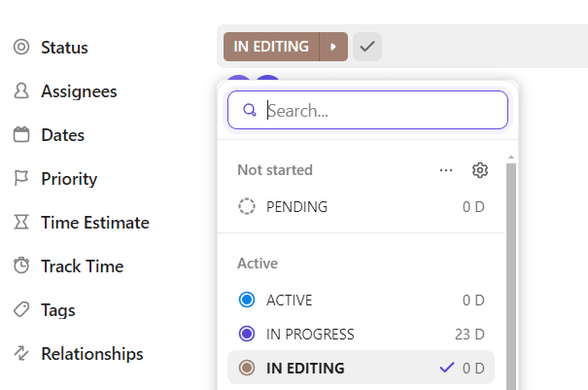Click next-status arrow beside IN EDITING

click(x=334, y=47)
